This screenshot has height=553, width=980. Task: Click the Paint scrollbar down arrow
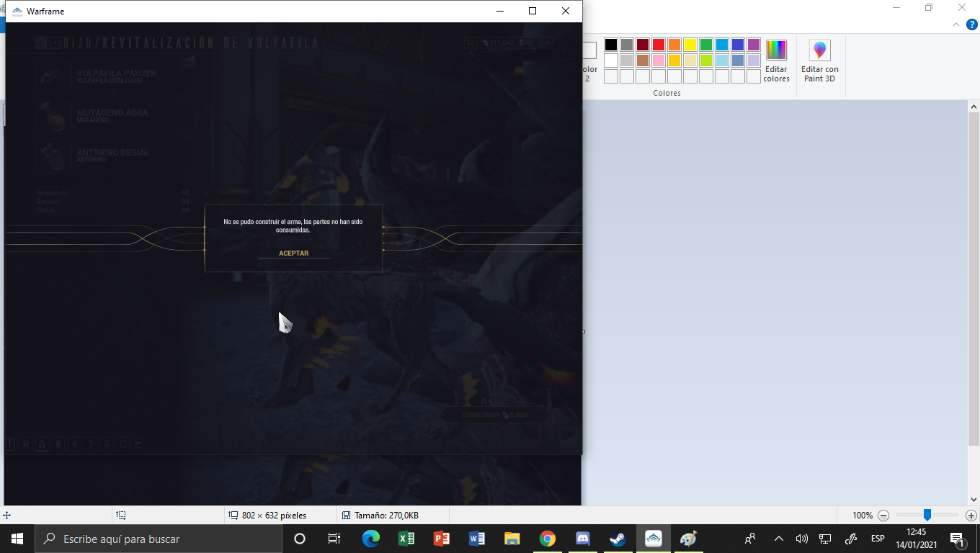(x=974, y=500)
